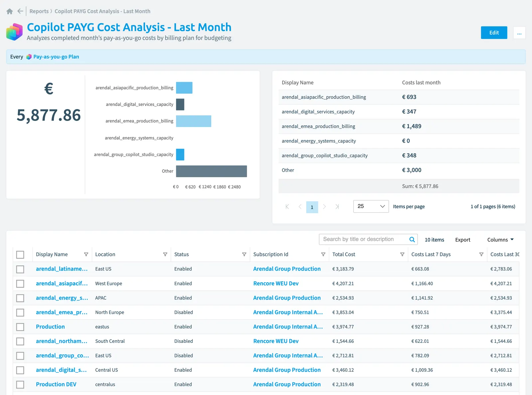Click the Other bar in chart
Screen dimensions: 532x395
(211, 171)
